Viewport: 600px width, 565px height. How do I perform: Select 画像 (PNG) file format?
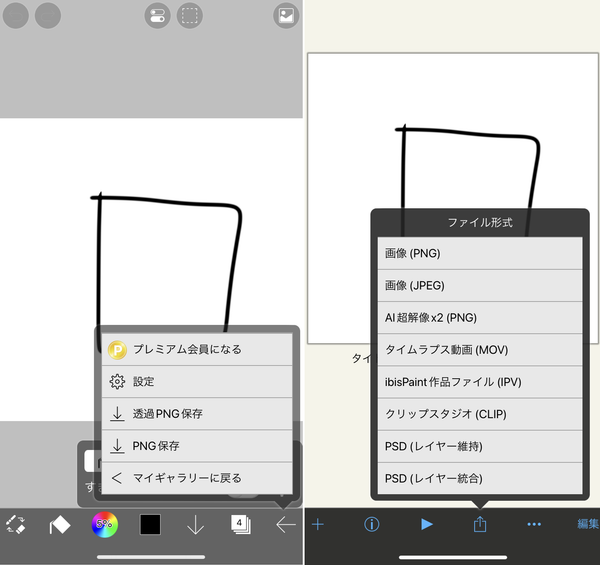pyautogui.click(x=480, y=253)
